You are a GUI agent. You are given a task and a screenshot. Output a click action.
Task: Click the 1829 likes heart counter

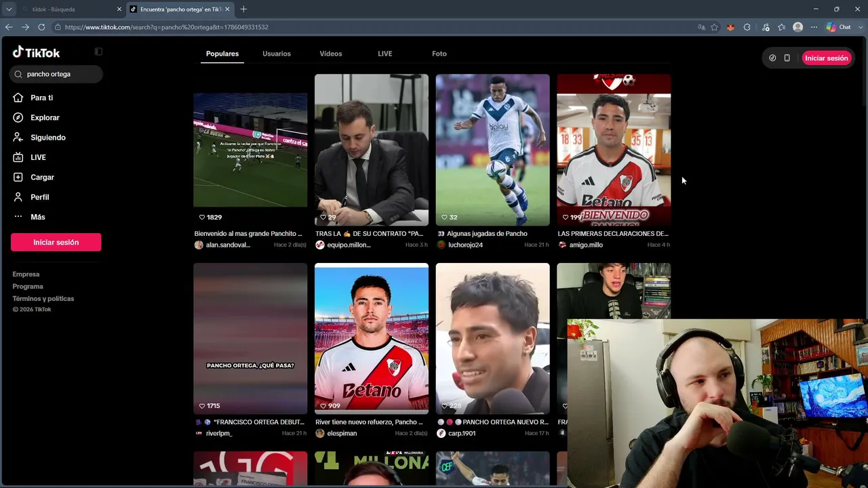(x=210, y=218)
